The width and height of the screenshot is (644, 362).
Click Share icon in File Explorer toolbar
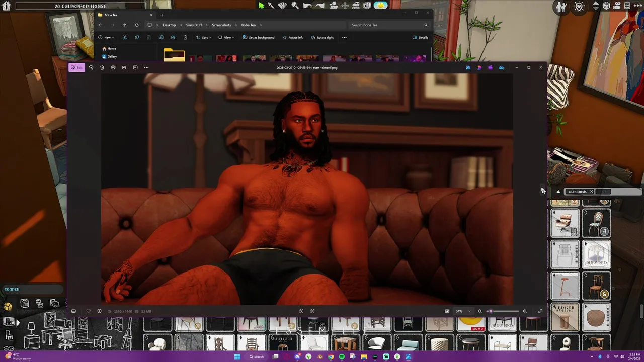pos(173,37)
